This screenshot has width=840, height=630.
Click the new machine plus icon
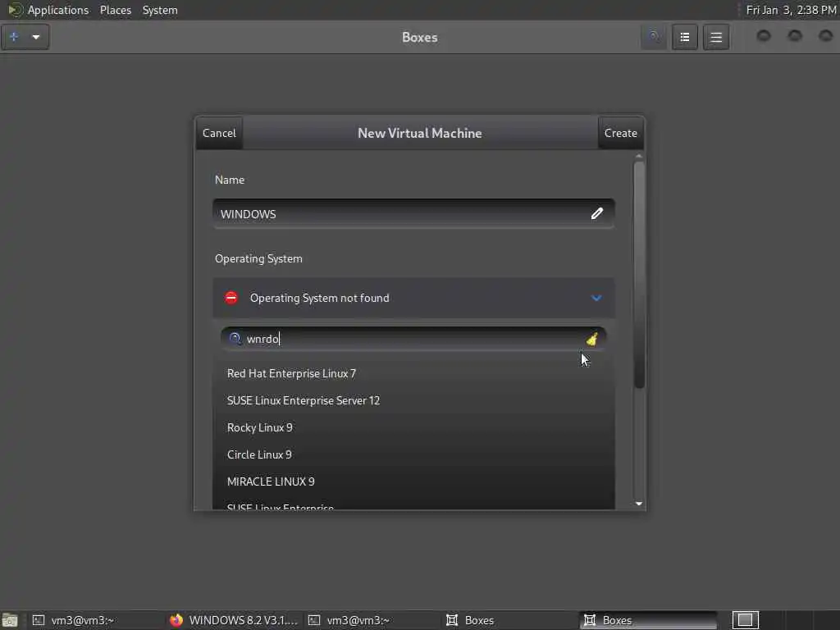coord(14,37)
